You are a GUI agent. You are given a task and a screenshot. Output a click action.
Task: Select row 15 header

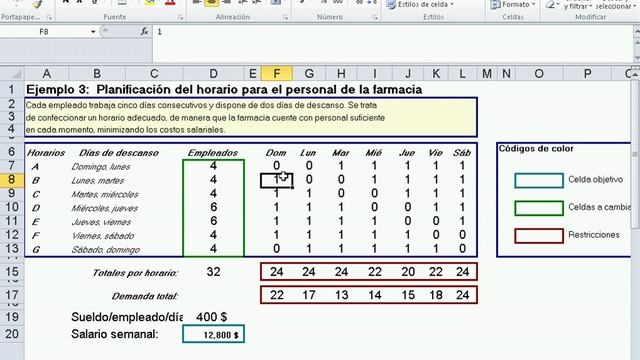click(12, 272)
